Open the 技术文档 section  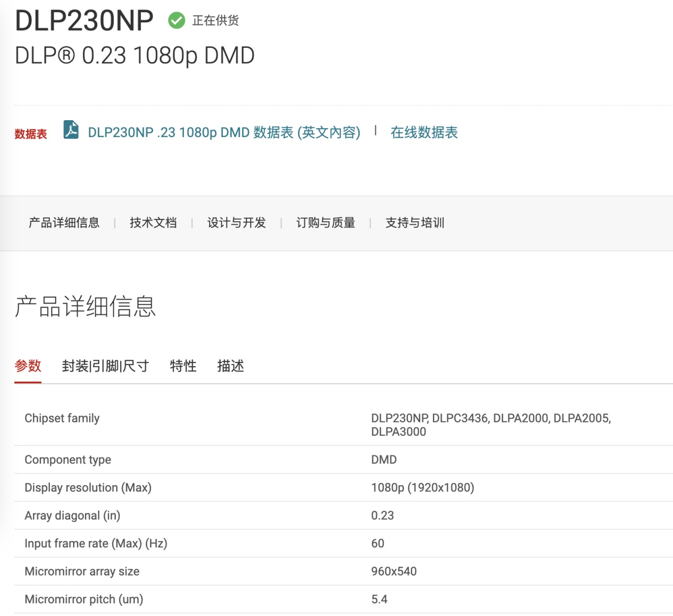pos(153,223)
